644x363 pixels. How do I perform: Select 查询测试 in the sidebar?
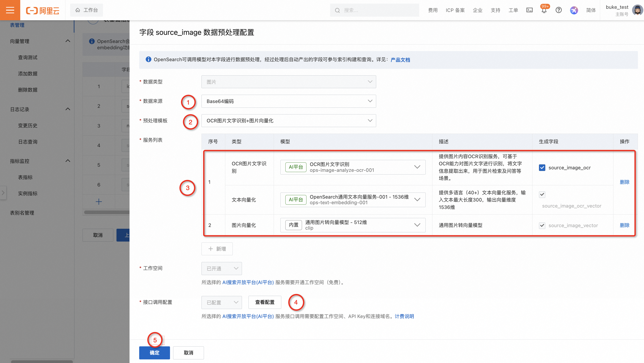(x=27, y=57)
